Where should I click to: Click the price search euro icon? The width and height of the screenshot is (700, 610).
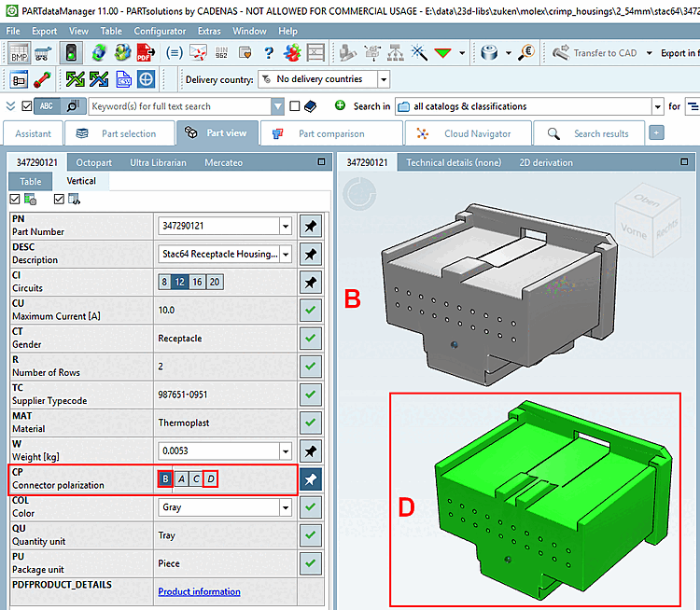[527, 52]
